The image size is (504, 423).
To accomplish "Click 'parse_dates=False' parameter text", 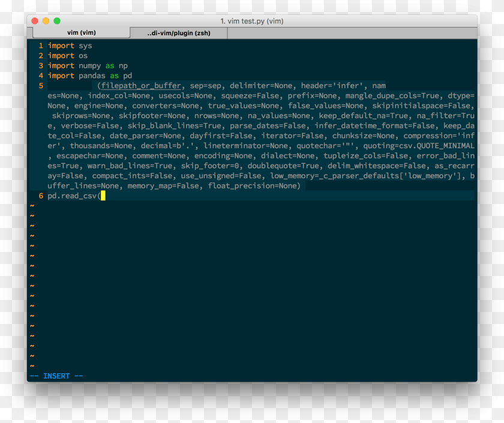I will click(268, 125).
